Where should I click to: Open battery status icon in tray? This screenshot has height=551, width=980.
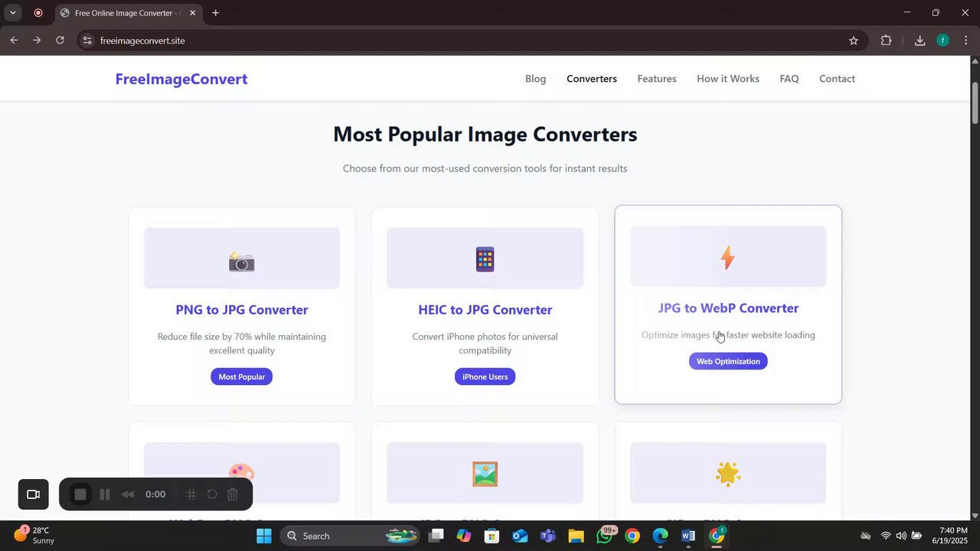916,536
